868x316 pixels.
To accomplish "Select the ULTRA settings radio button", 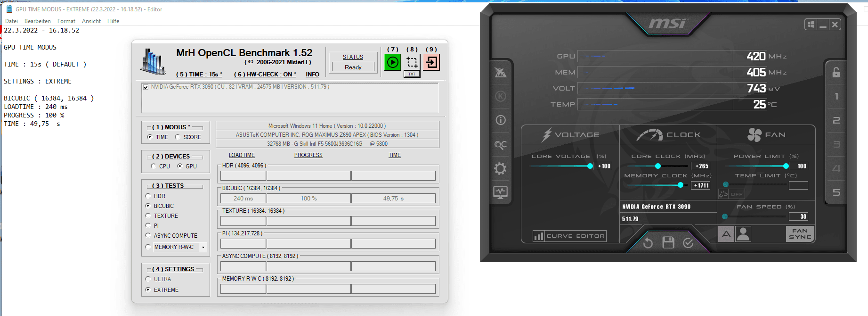I will pyautogui.click(x=148, y=279).
